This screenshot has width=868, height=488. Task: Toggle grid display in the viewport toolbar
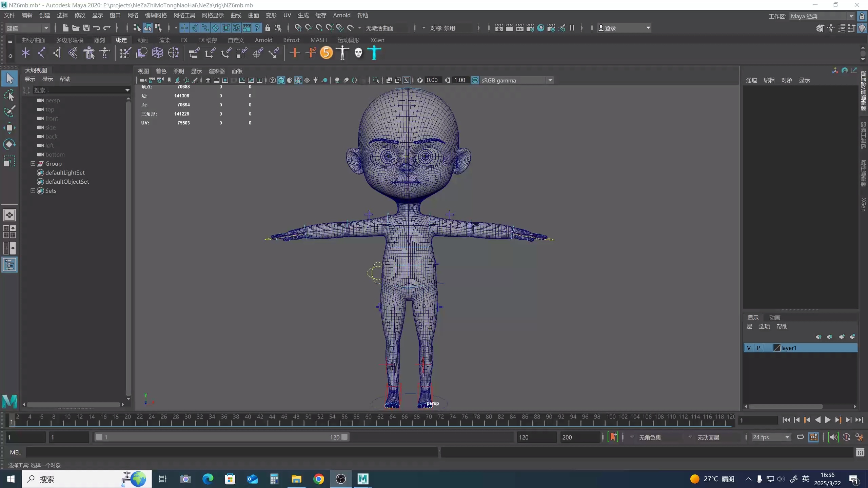point(208,80)
